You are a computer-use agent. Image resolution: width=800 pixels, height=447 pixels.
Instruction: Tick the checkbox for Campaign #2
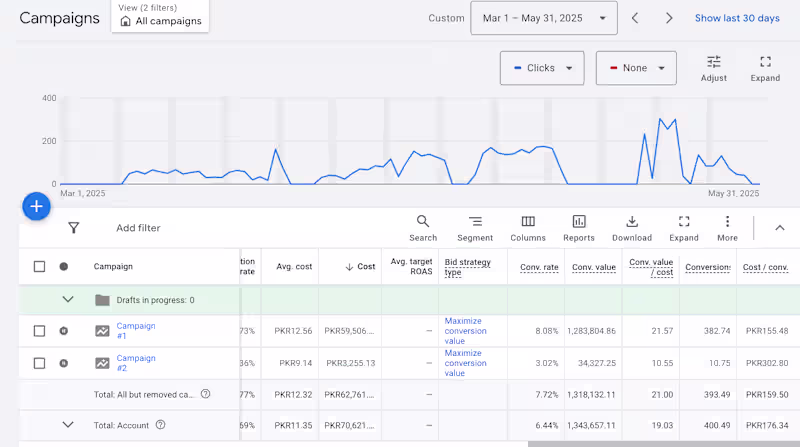pos(39,363)
